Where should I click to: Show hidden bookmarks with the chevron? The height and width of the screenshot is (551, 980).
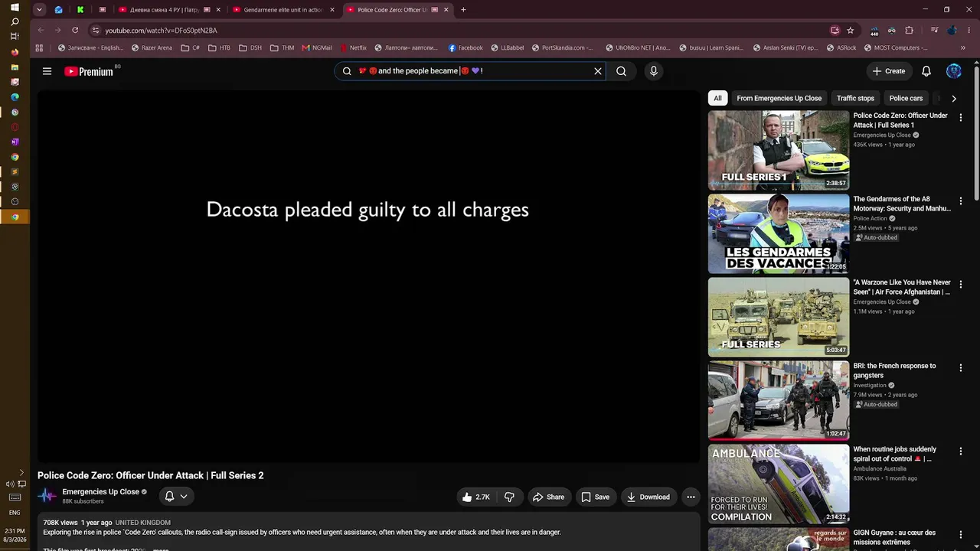963,47
